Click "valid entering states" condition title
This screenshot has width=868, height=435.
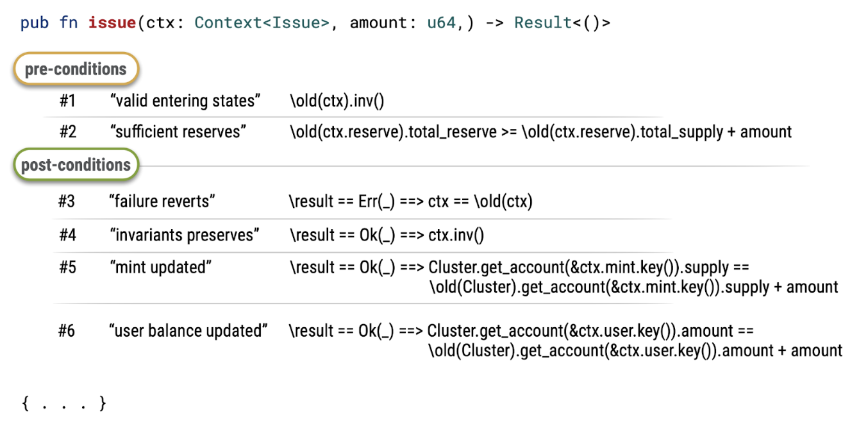click(185, 101)
